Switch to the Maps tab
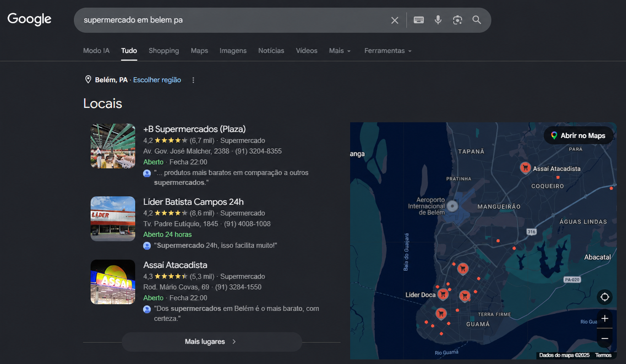Image resolution: width=626 pixels, height=364 pixels. (200, 51)
